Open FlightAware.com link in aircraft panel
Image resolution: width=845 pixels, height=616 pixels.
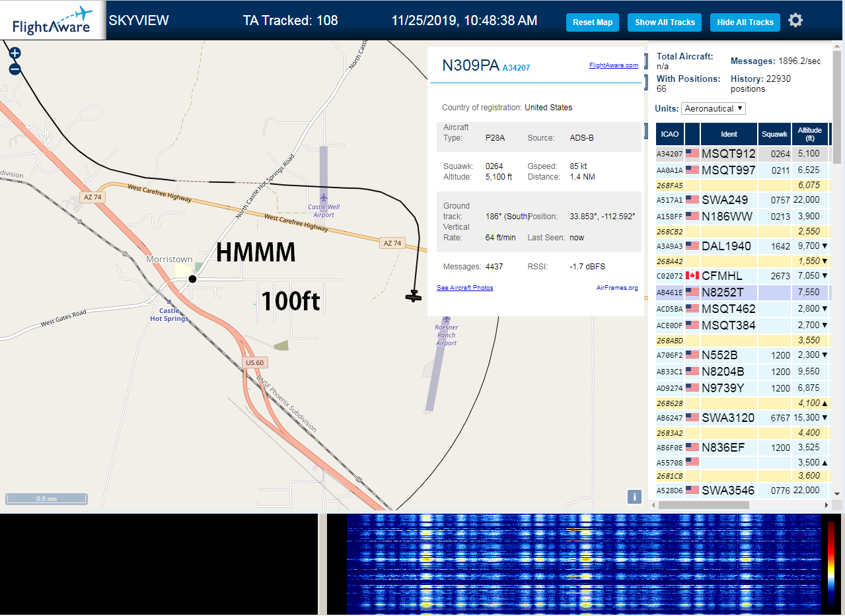614,65
